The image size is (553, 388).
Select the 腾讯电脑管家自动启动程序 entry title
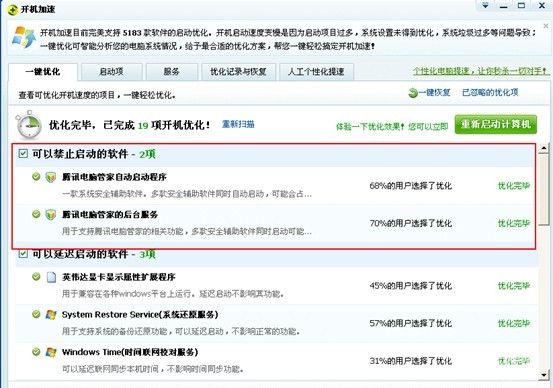[114, 177]
